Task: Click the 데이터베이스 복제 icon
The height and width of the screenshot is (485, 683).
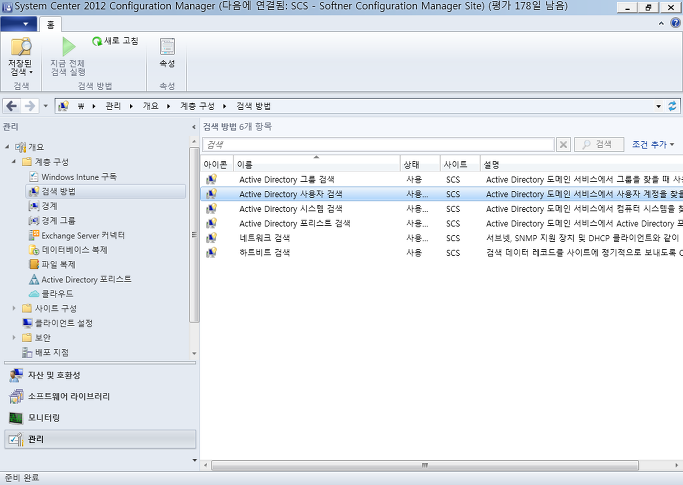Action: (x=34, y=250)
